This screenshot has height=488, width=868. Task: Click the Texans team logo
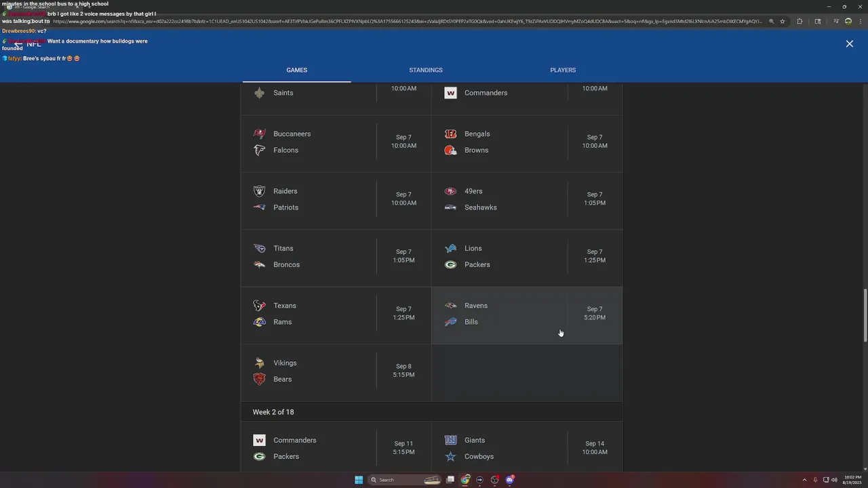pos(259,306)
